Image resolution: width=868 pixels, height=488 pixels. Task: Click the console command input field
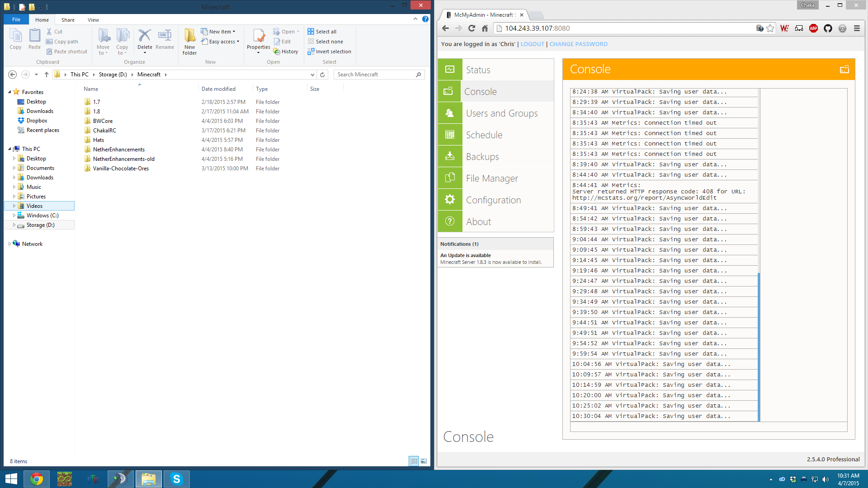point(708,427)
